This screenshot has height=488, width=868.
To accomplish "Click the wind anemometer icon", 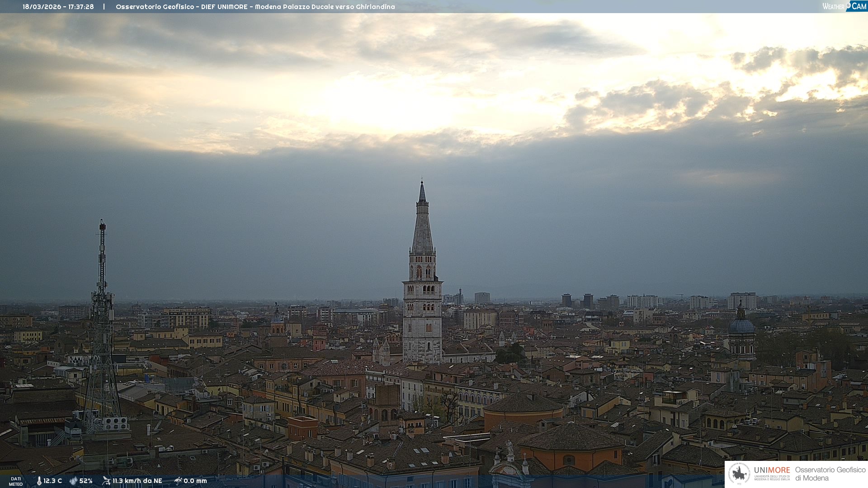I will [x=106, y=481].
